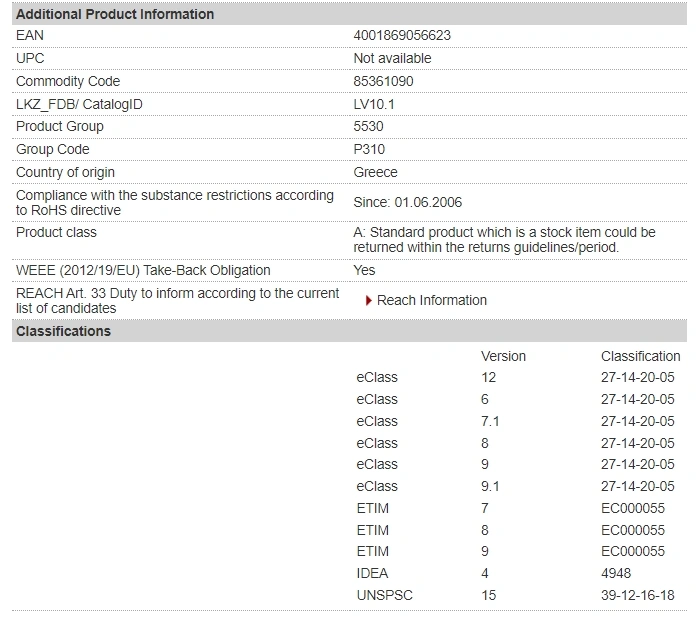The image size is (697, 618).
Task: Click the UPC value Not available
Action: point(392,58)
